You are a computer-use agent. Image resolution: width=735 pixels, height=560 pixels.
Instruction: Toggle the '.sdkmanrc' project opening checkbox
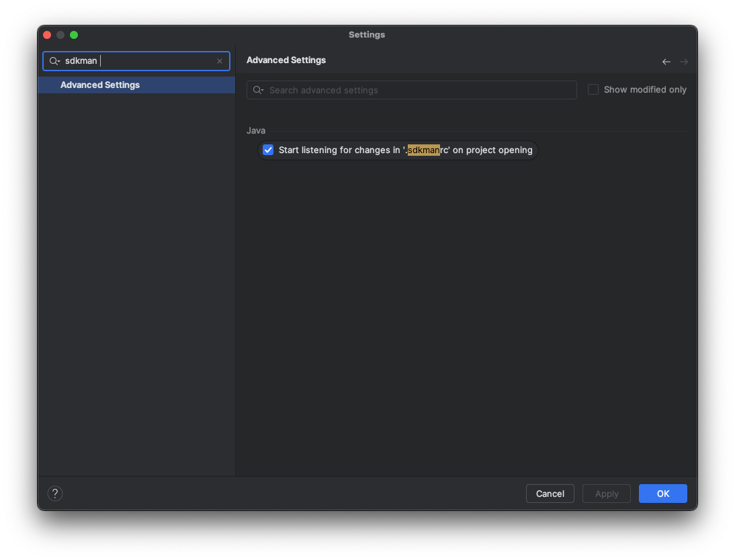click(x=268, y=150)
